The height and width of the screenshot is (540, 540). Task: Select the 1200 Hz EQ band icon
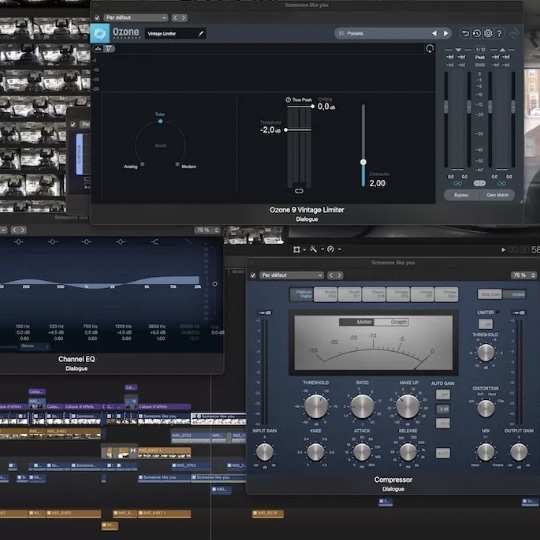pyautogui.click(x=120, y=242)
